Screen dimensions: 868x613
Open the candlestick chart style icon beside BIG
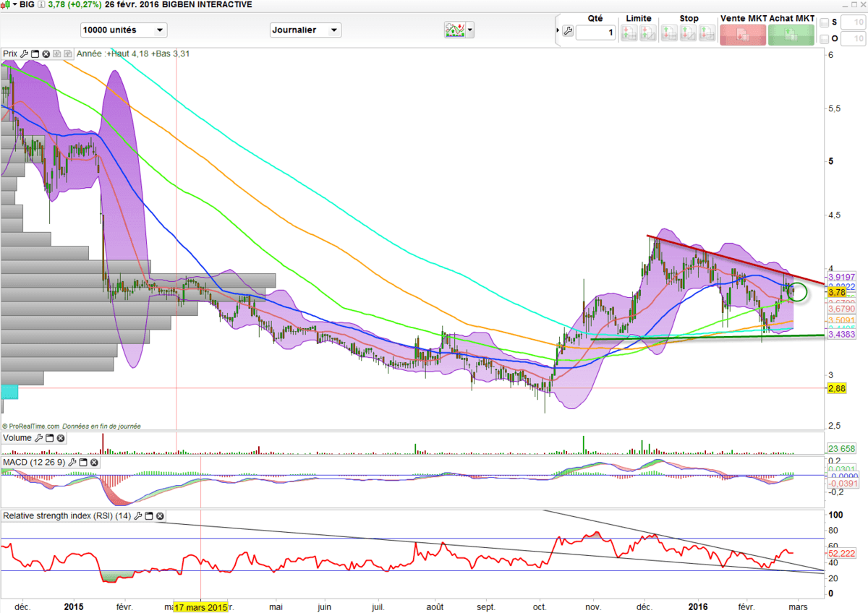coord(6,4)
